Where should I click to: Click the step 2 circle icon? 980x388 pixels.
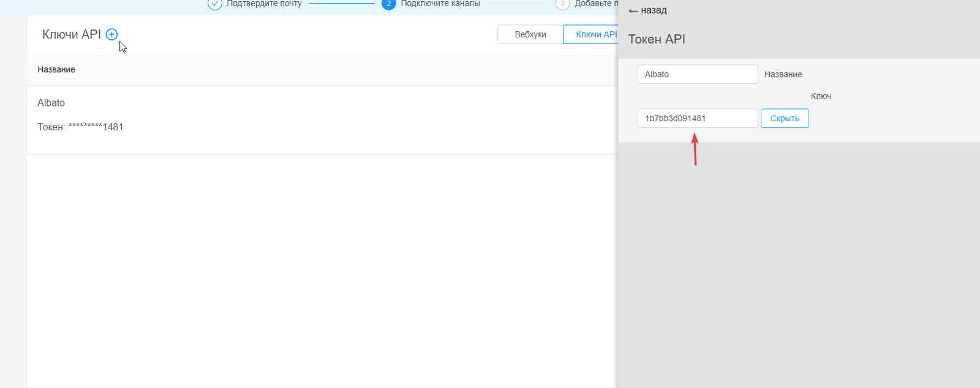pos(388,4)
